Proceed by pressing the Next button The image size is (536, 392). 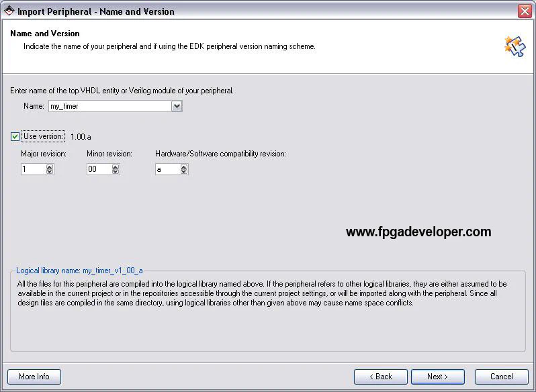(437, 377)
